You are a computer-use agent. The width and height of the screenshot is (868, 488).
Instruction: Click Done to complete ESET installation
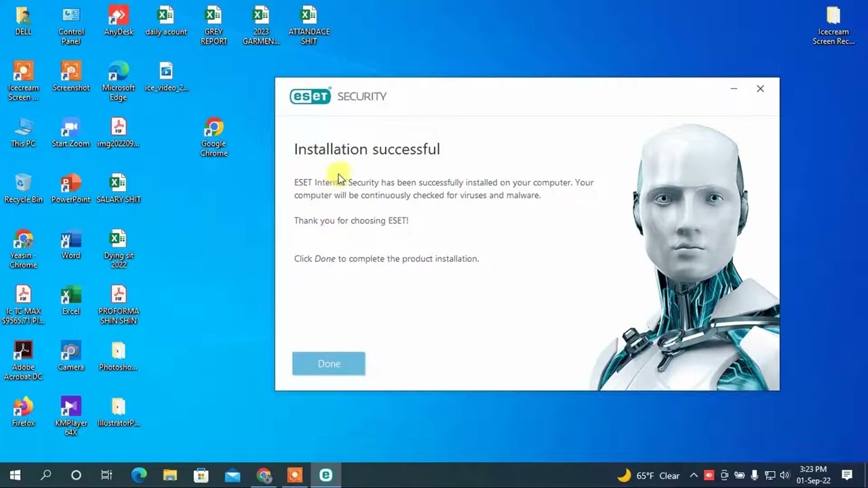(329, 364)
